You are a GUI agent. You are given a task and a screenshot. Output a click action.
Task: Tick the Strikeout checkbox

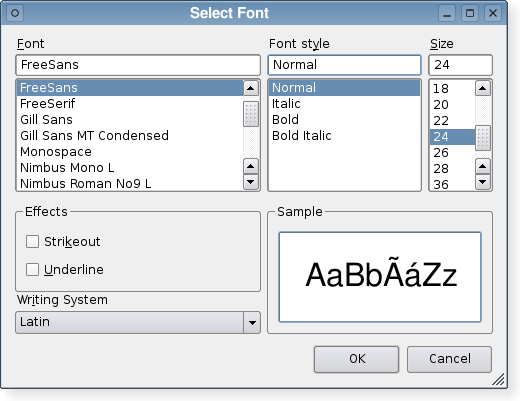coord(33,242)
